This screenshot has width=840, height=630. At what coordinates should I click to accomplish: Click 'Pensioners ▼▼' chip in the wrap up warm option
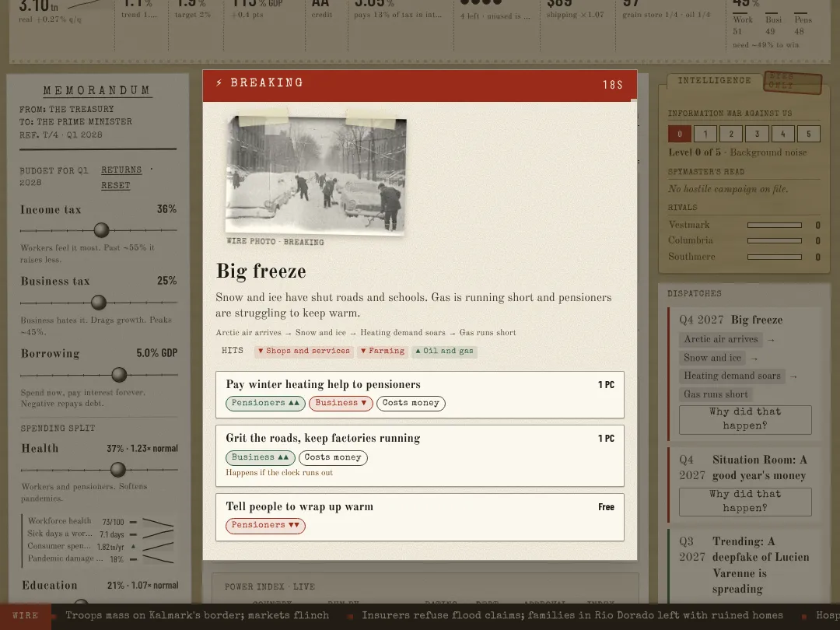point(265,526)
